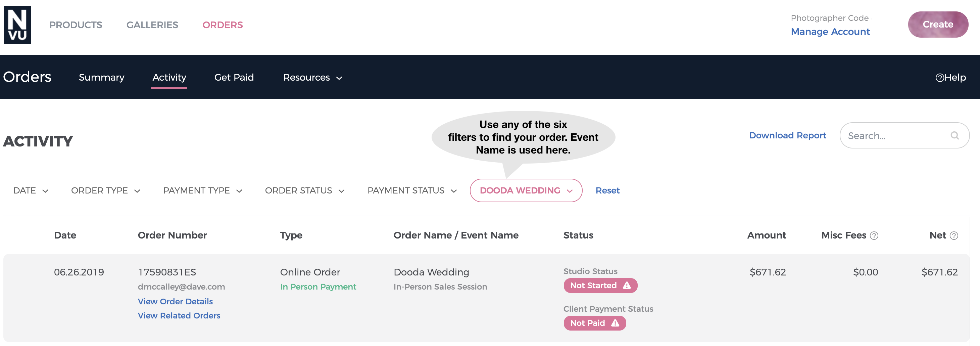Screen dimensions: 980x346
Task: Click Online Order type text
Action: pos(310,272)
